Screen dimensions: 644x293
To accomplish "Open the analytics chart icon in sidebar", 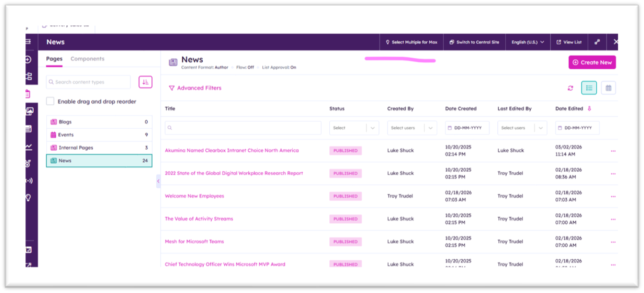I will click(x=29, y=146).
